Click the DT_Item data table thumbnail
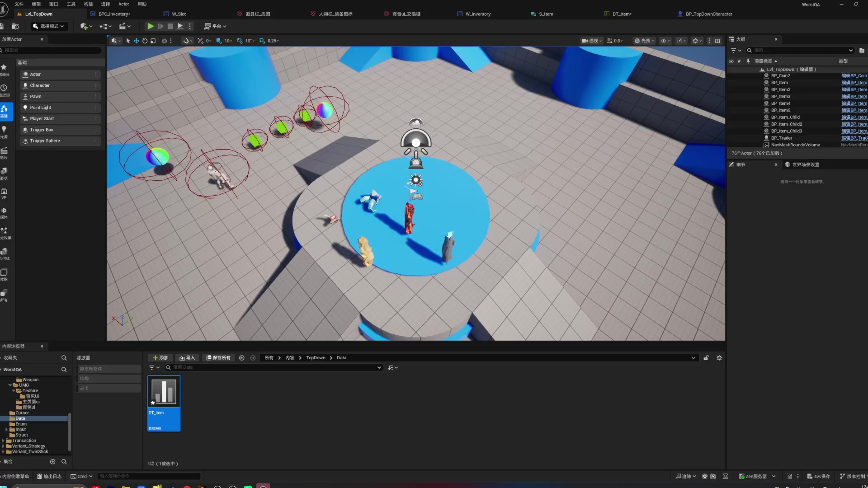 164,391
